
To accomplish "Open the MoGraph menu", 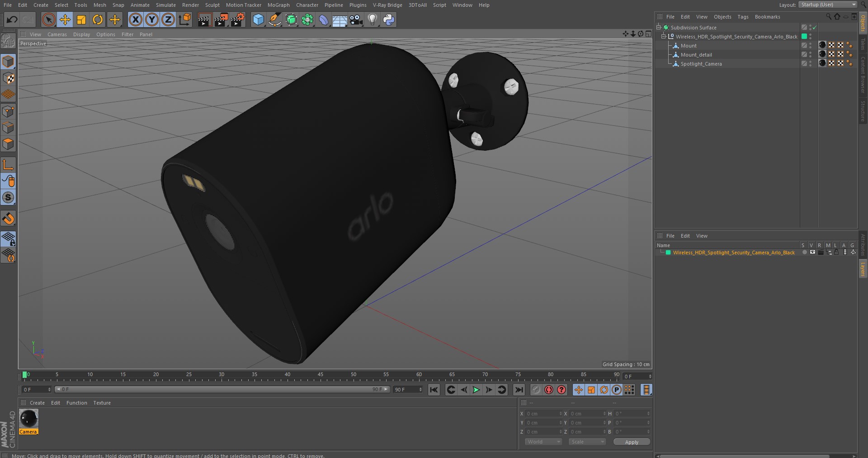I will point(278,5).
